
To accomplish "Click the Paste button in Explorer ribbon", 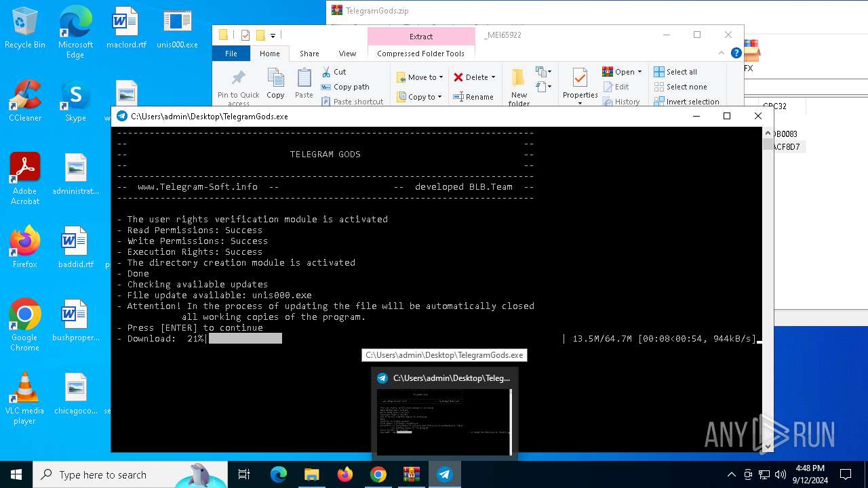I will (304, 84).
